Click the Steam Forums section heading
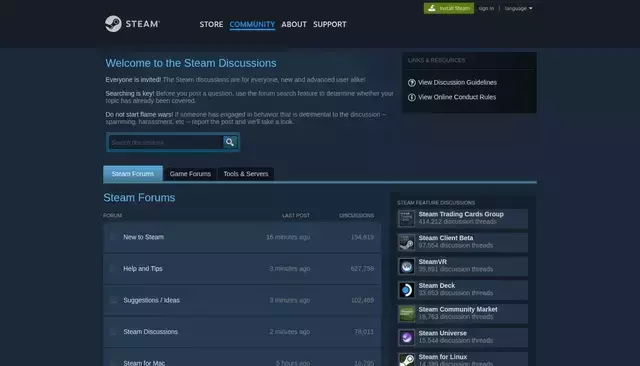Image resolution: width=640 pixels, height=366 pixels. click(x=139, y=197)
